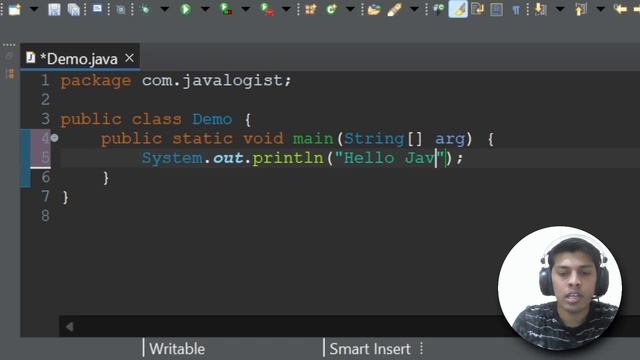The width and height of the screenshot is (640, 360).
Task: Jump to Previous Annotation up-arrow icon
Action: 580,9
